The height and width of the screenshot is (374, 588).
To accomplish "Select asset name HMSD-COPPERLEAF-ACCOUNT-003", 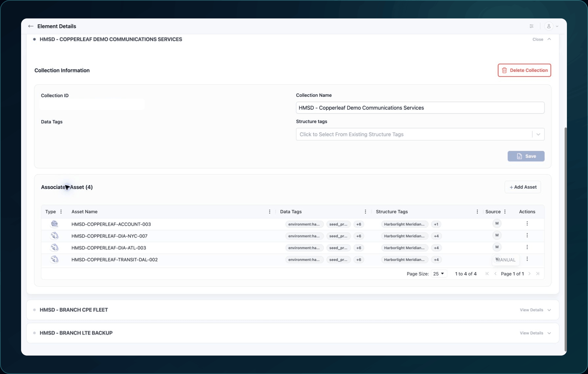I will tap(111, 224).
